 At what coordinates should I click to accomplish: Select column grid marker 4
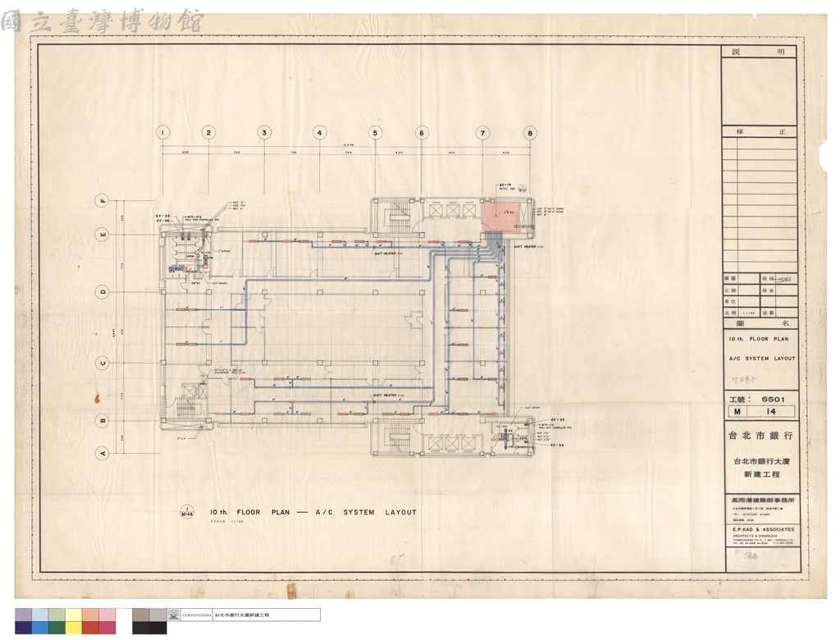(x=320, y=132)
